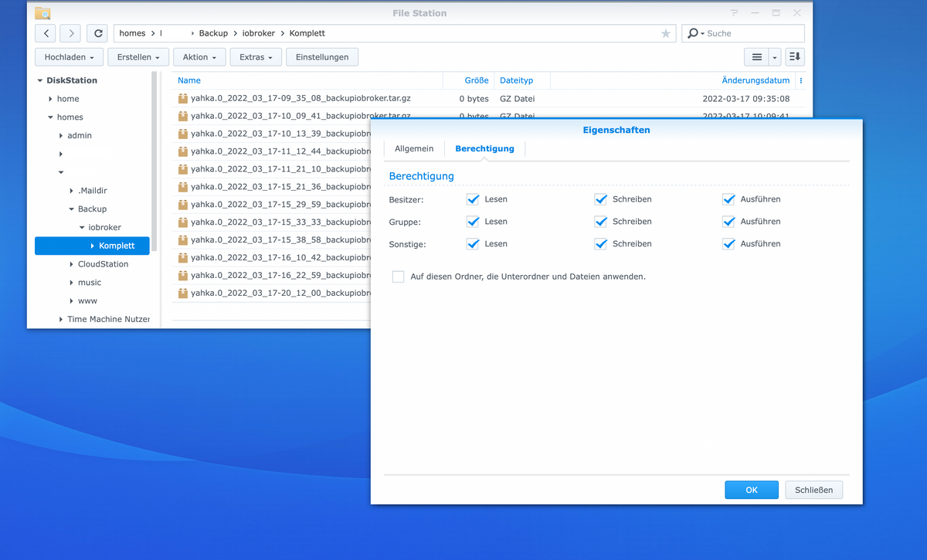Switch to list view mode icon

[x=756, y=57]
